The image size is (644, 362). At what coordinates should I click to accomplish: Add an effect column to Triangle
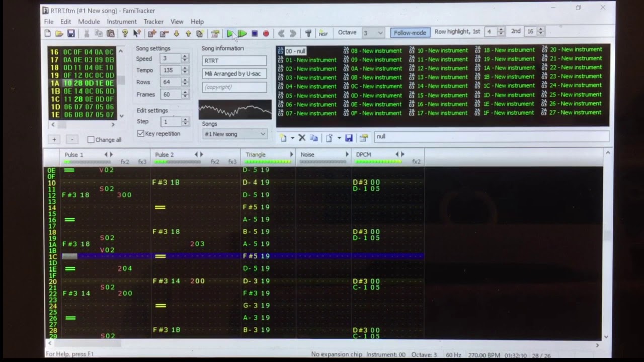(x=291, y=155)
